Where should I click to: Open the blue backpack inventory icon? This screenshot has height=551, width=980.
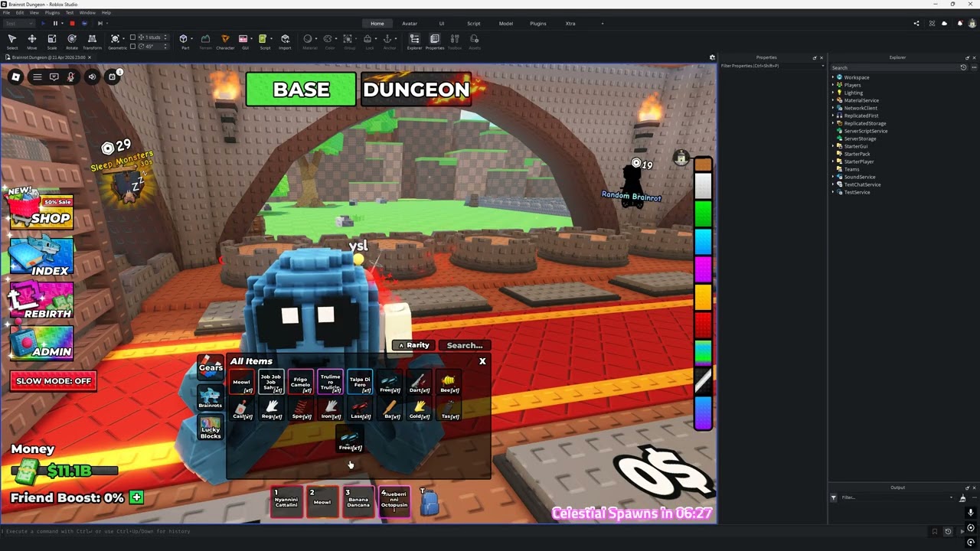click(x=430, y=503)
